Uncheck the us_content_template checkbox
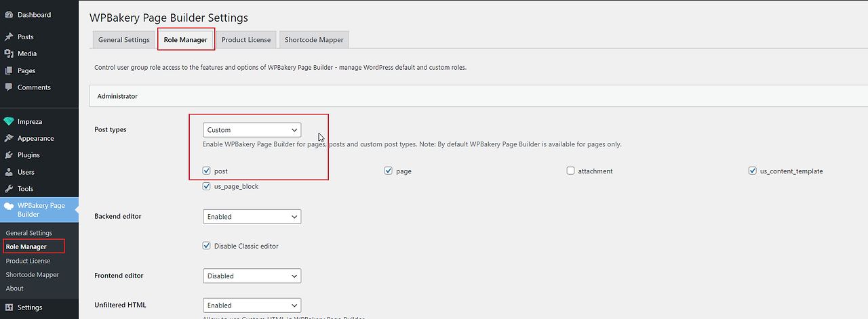The height and width of the screenshot is (319, 868). 753,171
